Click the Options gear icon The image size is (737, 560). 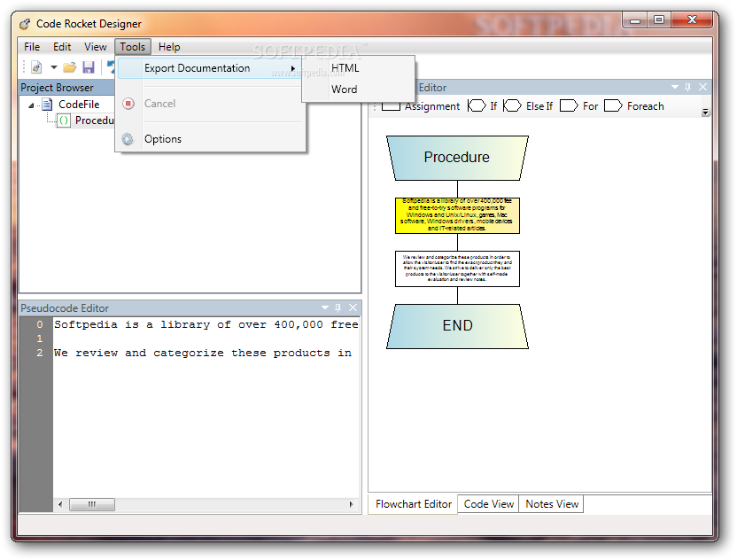(128, 139)
